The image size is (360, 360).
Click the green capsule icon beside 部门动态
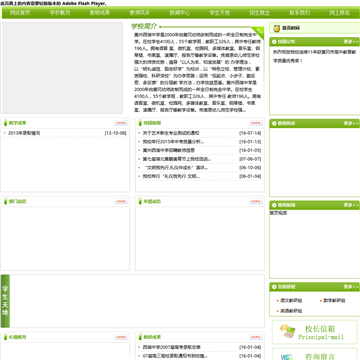point(5,201)
